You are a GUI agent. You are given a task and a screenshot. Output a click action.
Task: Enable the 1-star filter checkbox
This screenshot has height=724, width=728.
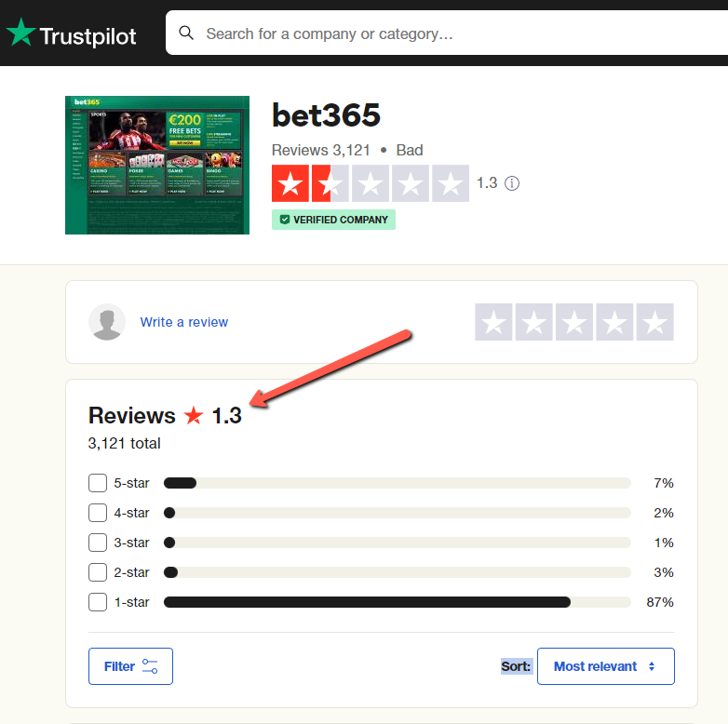pyautogui.click(x=98, y=602)
